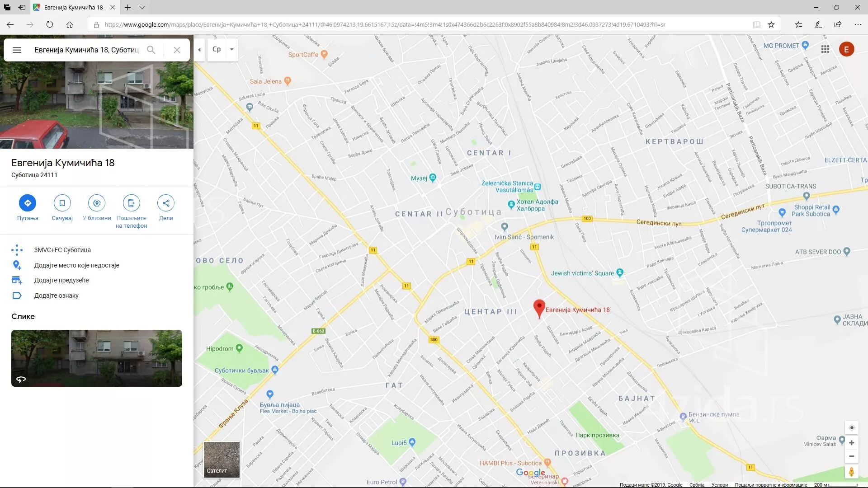Zoom in using the map plus button
The image size is (868, 488).
point(851,443)
